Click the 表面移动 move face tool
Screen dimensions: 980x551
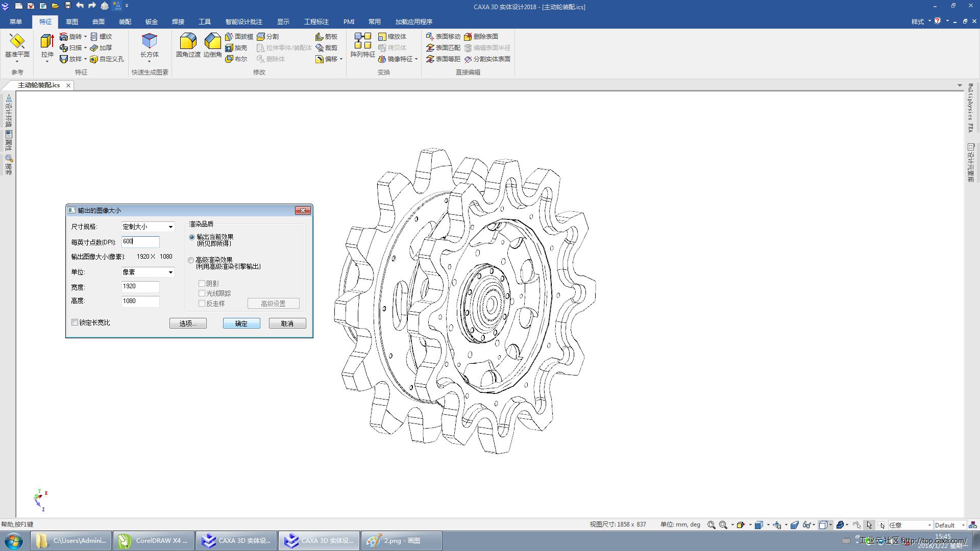click(443, 37)
